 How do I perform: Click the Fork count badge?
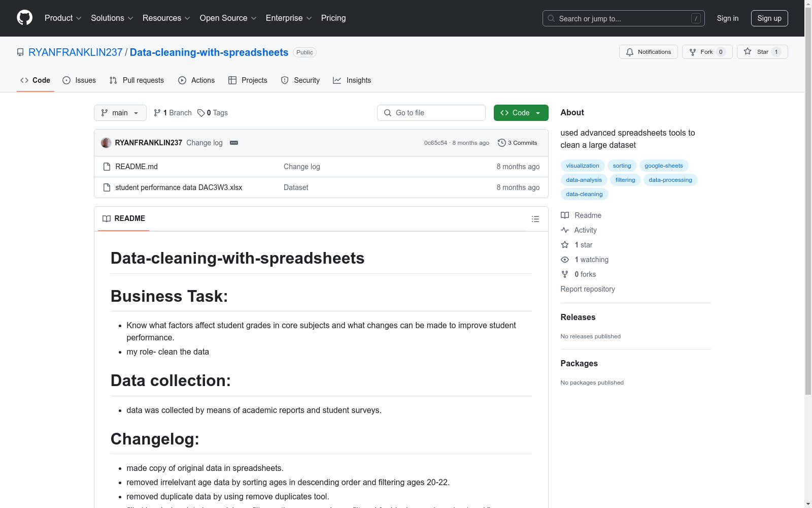(721, 52)
